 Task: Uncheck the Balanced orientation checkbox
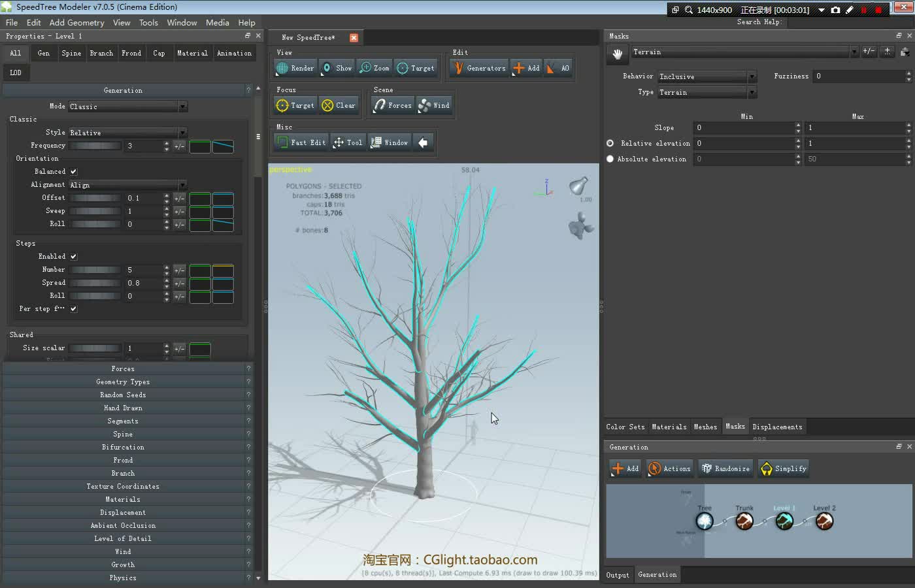74,172
